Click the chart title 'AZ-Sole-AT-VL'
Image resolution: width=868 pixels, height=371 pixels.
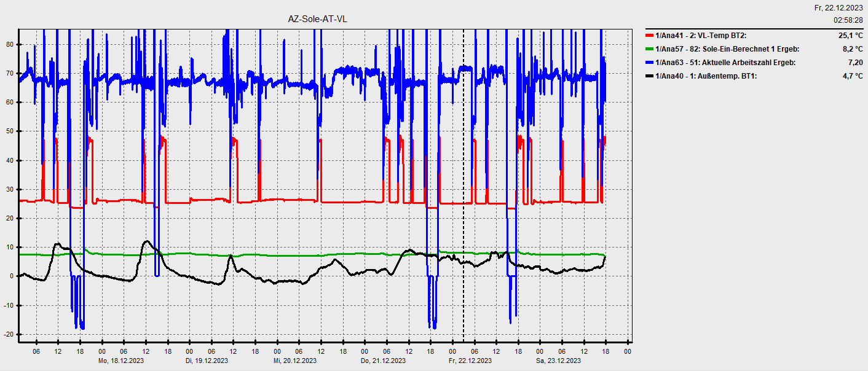point(317,19)
